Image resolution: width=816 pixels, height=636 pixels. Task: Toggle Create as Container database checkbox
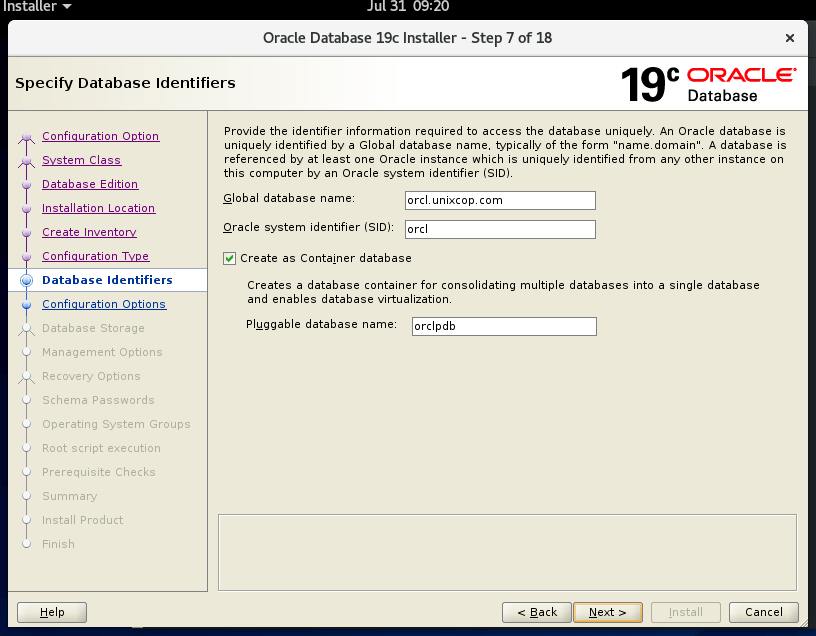coord(230,258)
